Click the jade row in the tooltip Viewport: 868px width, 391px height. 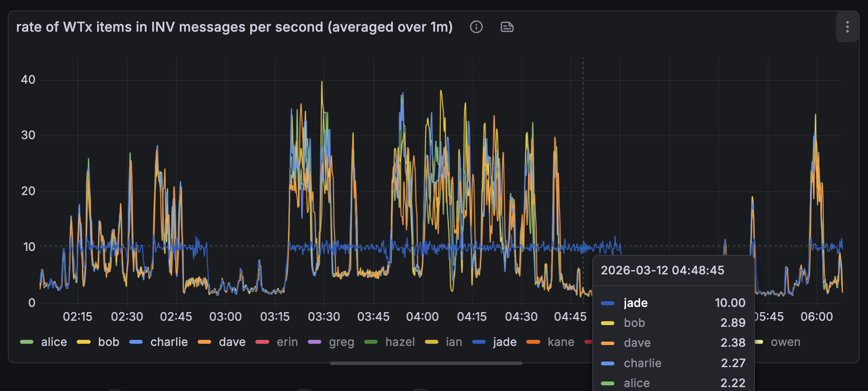673,303
